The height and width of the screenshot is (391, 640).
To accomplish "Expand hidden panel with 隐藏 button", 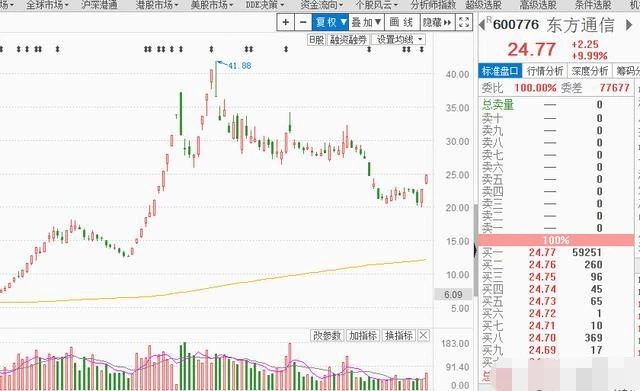I will pos(437,22).
